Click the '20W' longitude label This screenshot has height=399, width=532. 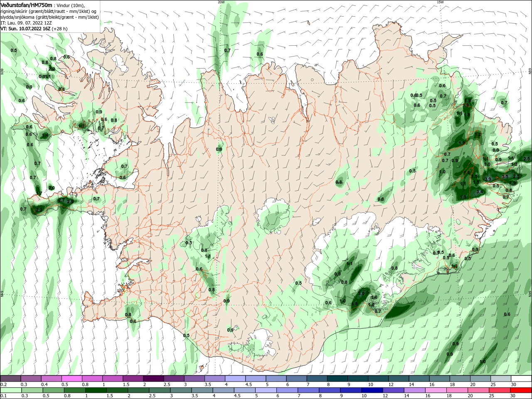click(221, 2)
